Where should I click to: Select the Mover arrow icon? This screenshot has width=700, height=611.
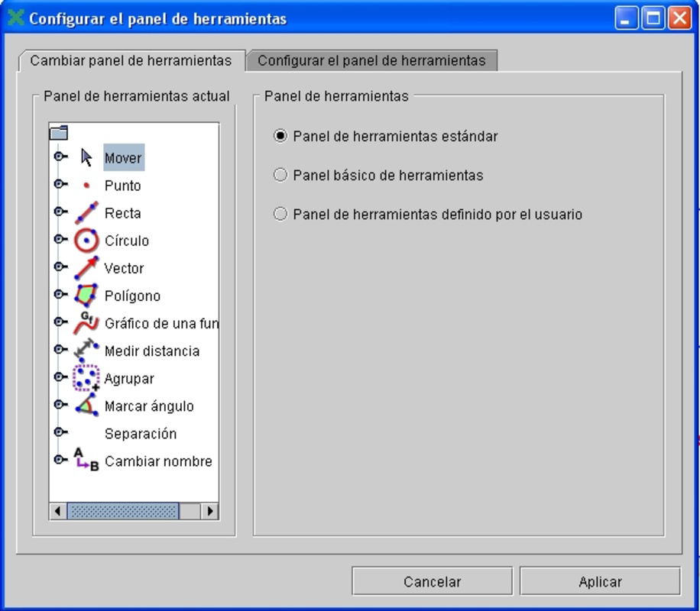pyautogui.click(x=86, y=157)
